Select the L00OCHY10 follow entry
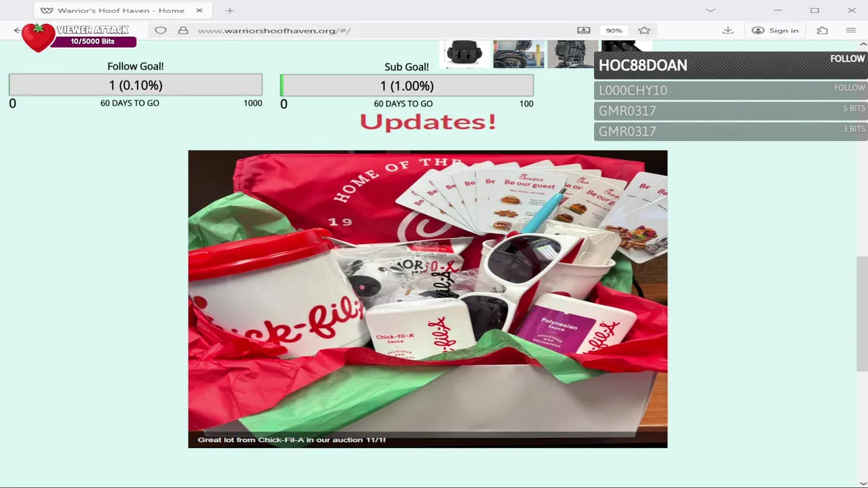The height and width of the screenshot is (488, 868). point(731,90)
